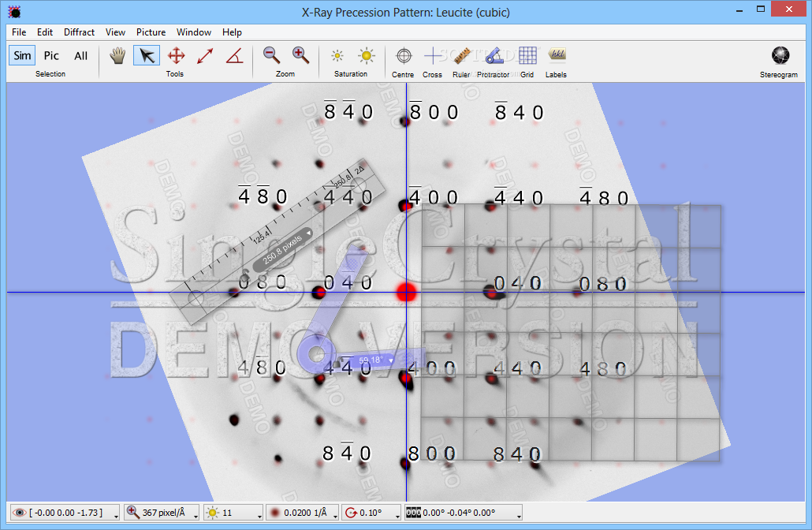812x530 pixels.
Task: Select the Arrow pointer tool
Action: click(x=147, y=55)
